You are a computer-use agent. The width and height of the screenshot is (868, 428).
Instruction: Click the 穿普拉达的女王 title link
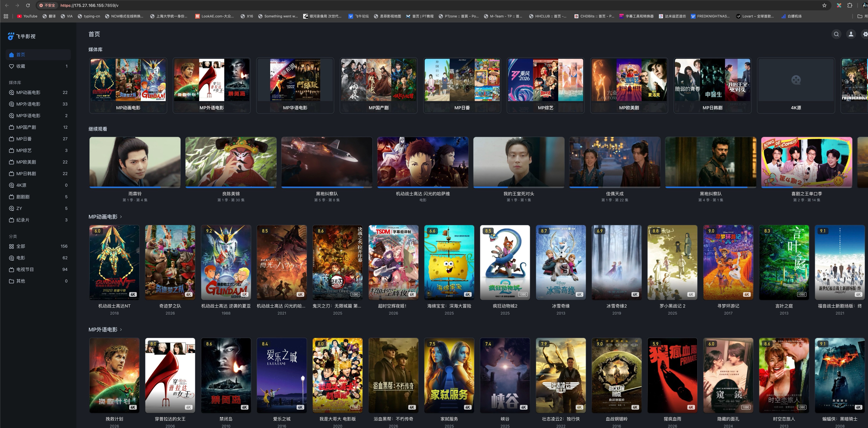[x=170, y=419]
